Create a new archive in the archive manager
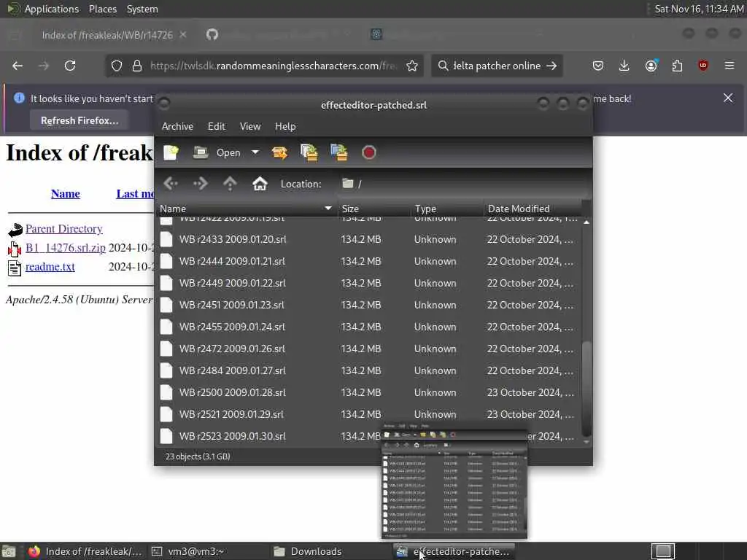This screenshot has width=747, height=560. [171, 152]
